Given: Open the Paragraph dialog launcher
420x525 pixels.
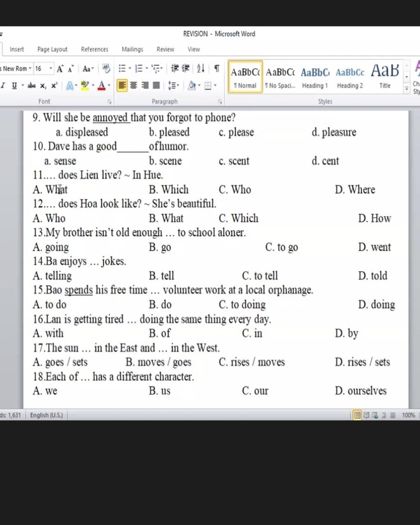Looking at the screenshot, I should 220,102.
